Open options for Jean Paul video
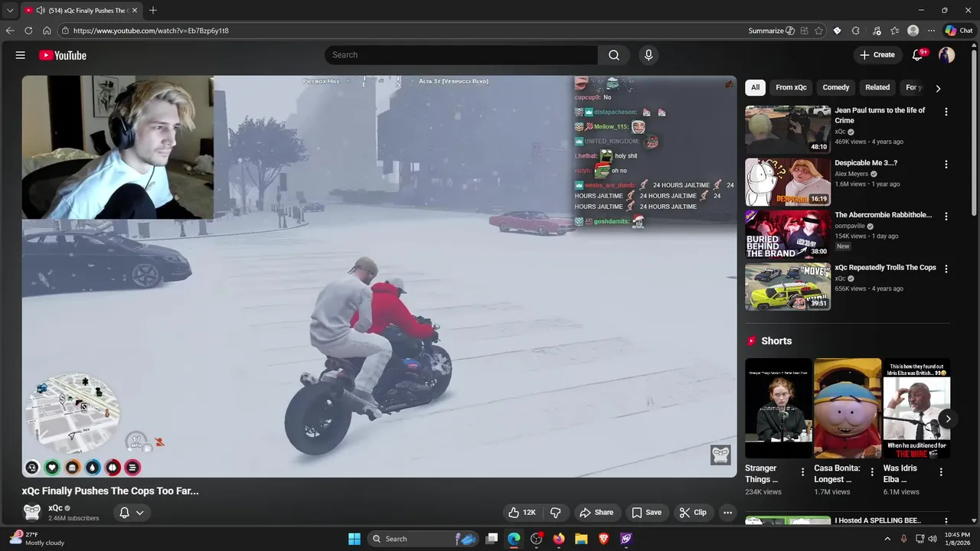Screen dimensions: 980x551 [946, 112]
